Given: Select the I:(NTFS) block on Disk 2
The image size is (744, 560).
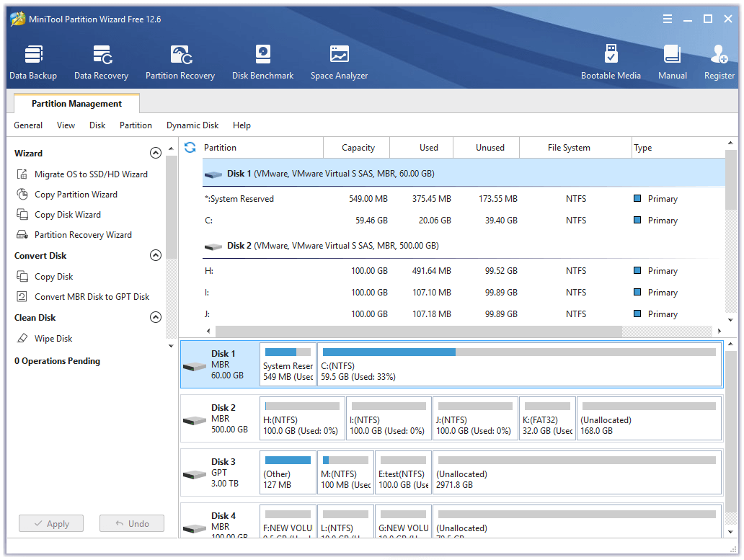Looking at the screenshot, I should (x=389, y=419).
